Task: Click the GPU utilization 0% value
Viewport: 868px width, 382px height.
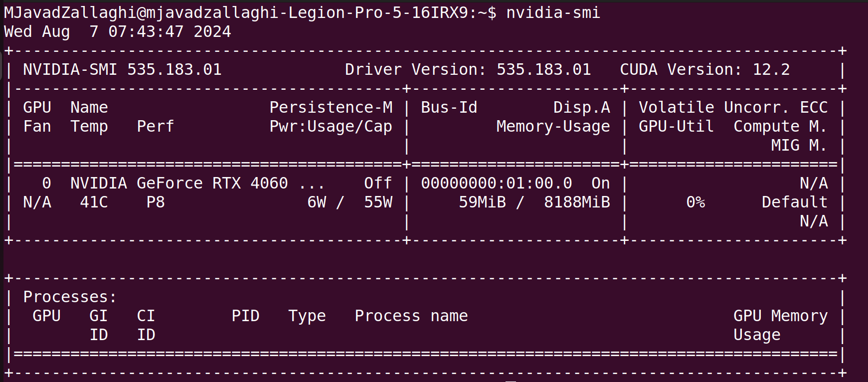Action: tap(695, 202)
